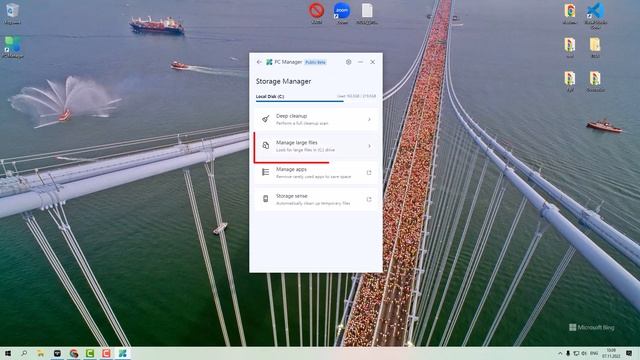Select PC Manager desktop shortcut
This screenshot has width=640, height=360.
[12, 47]
